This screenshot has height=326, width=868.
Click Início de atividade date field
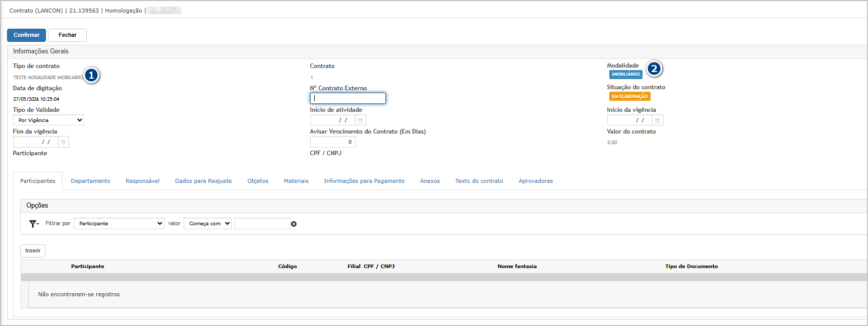point(333,120)
